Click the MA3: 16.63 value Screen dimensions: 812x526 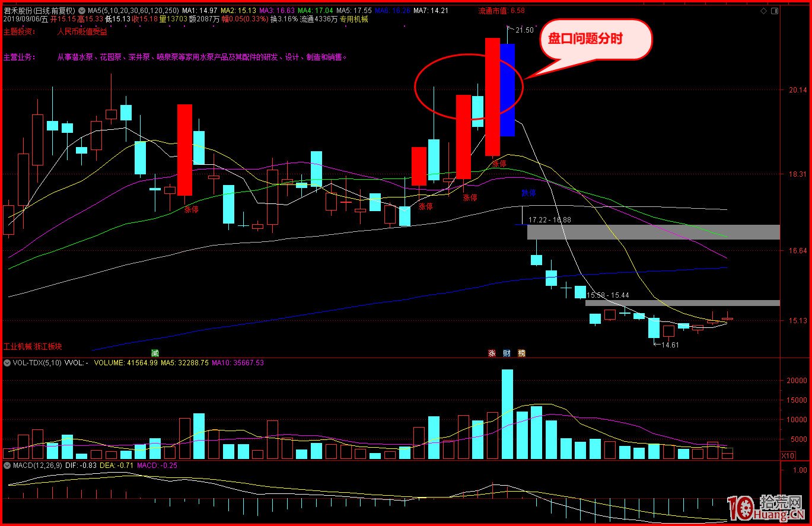[276, 11]
